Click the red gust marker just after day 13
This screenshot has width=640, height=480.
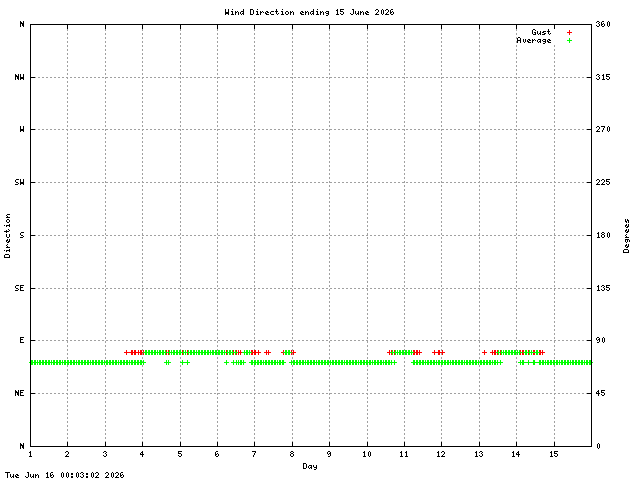(x=484, y=352)
